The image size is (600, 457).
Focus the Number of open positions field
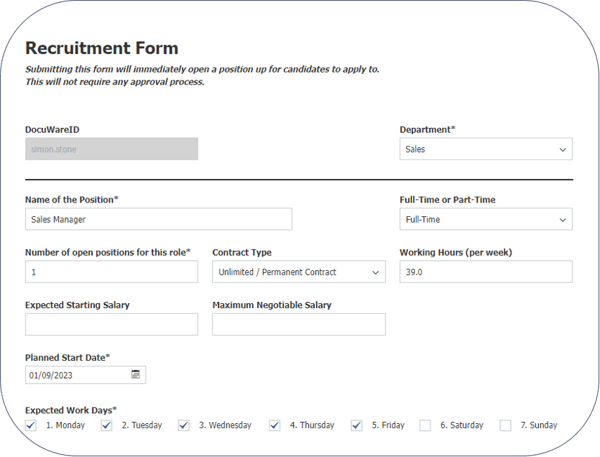click(111, 272)
